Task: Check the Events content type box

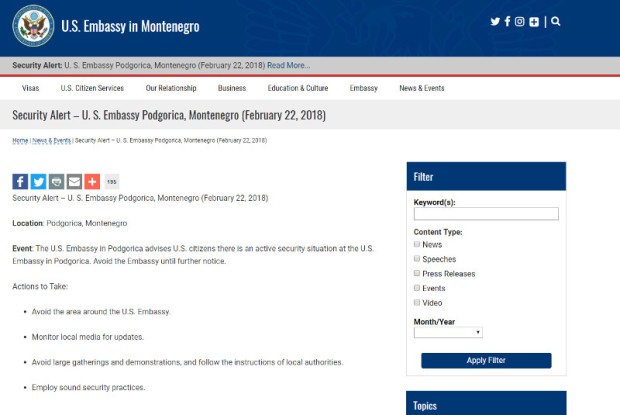Action: 417,288
